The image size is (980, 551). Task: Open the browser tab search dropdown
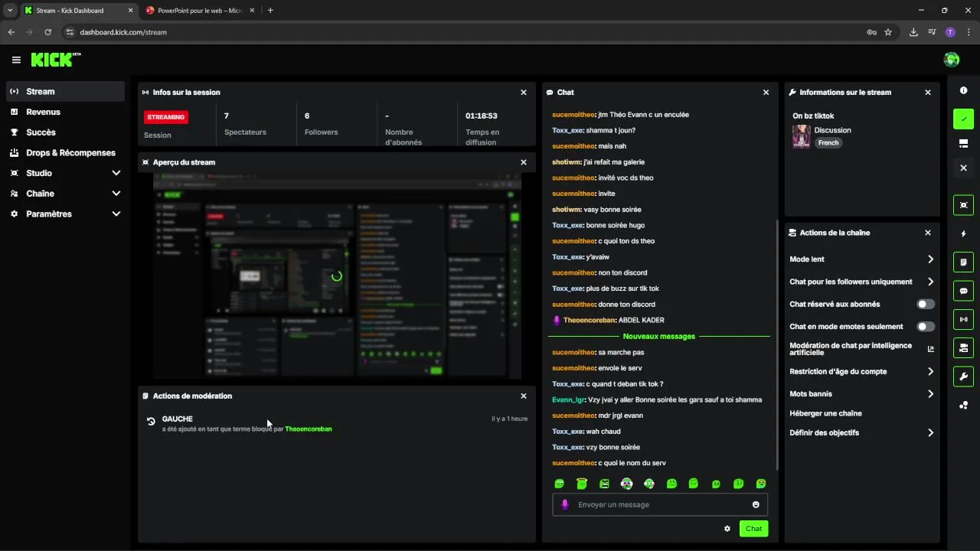click(10, 10)
